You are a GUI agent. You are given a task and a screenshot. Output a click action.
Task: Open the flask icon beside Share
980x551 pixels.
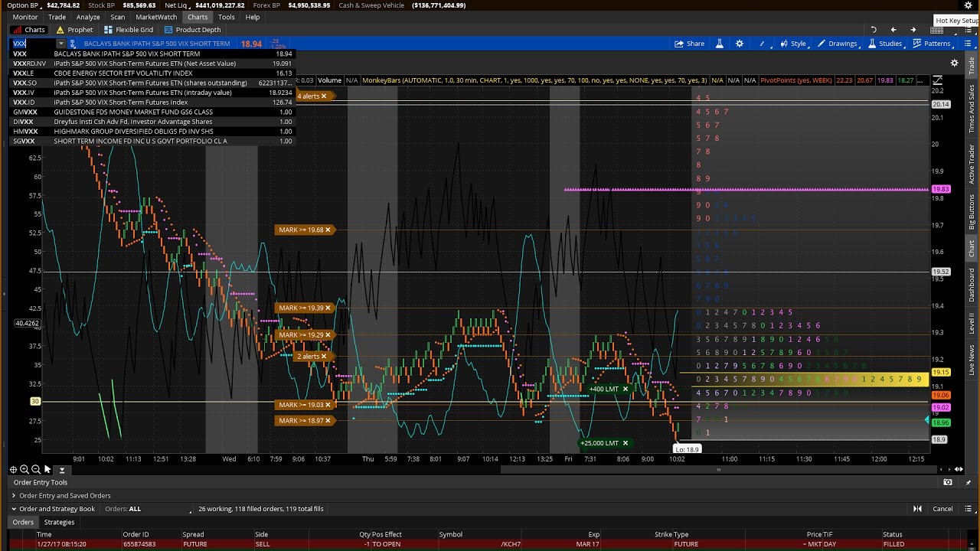pos(719,44)
